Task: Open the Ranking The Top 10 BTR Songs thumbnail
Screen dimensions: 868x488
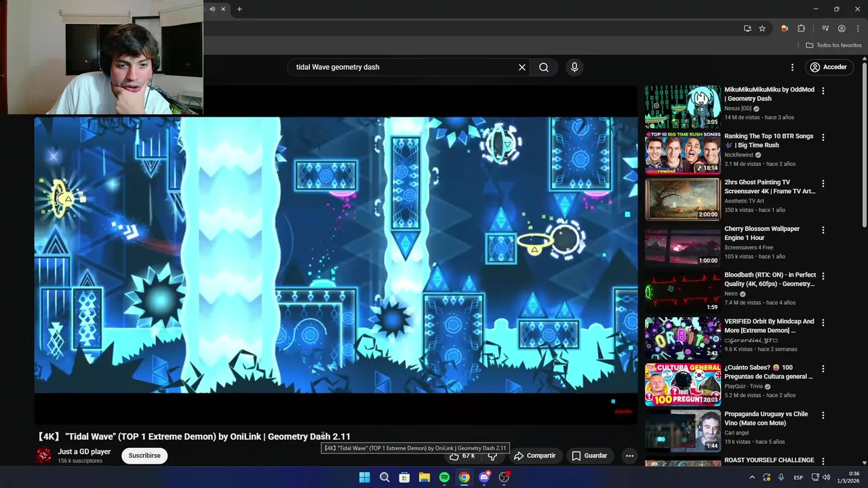Action: pos(682,152)
